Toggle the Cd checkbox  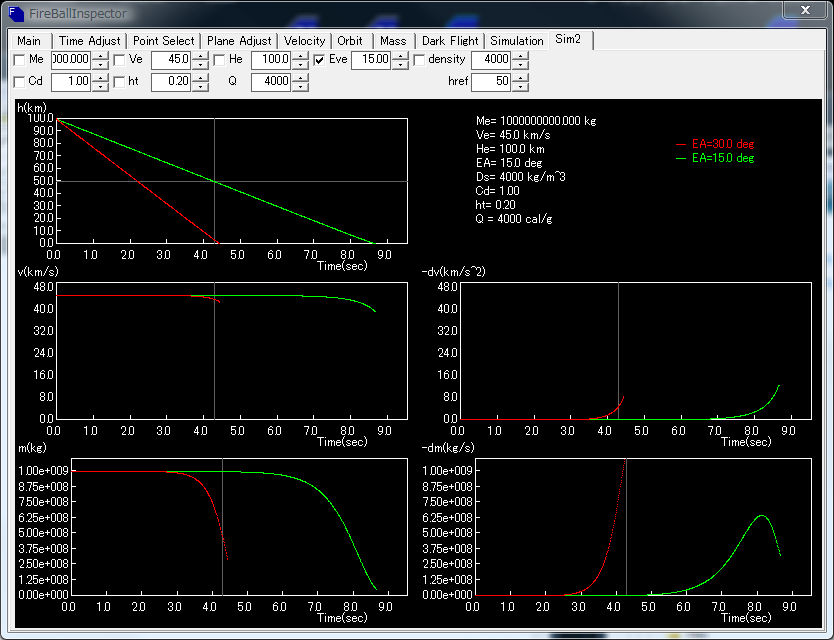coord(20,82)
